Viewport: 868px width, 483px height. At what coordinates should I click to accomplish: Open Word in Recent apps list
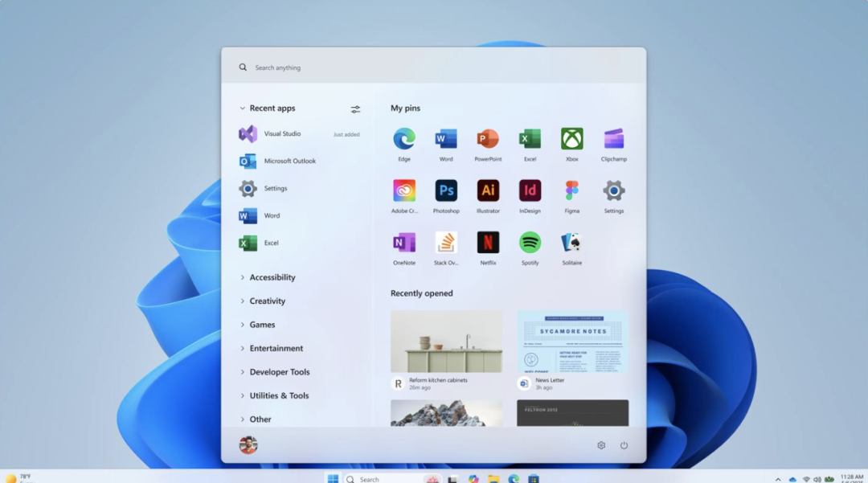pos(299,215)
